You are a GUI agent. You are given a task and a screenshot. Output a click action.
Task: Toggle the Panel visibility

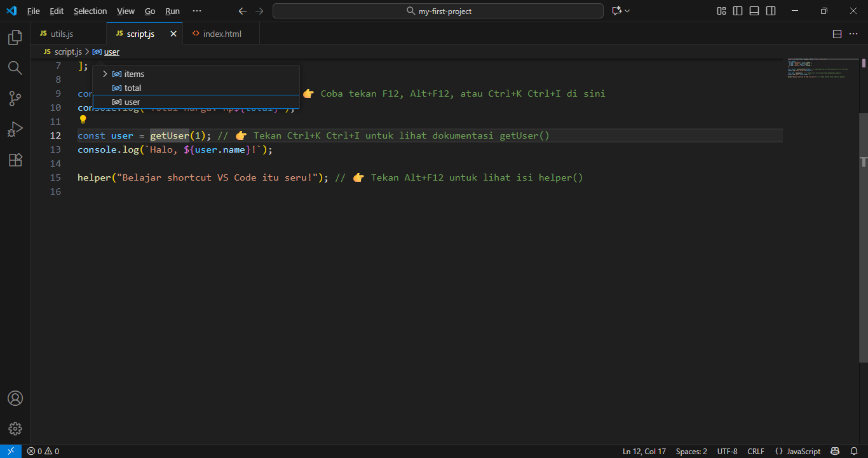(x=754, y=11)
